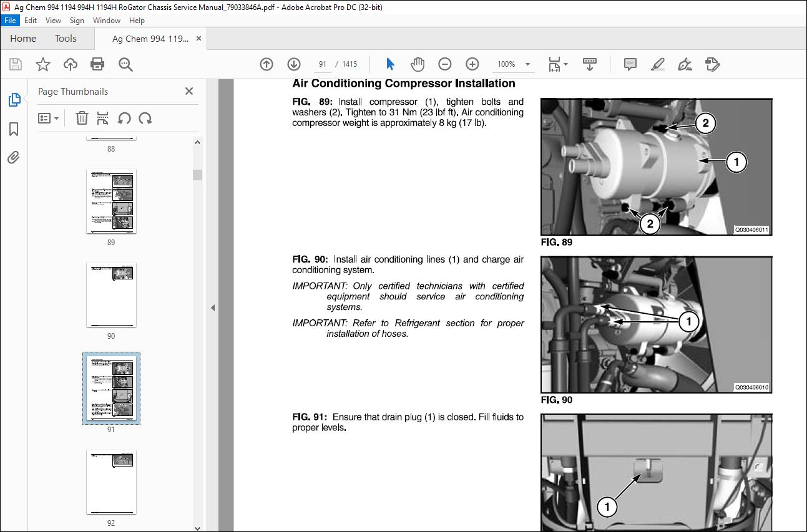Click the scrolling mode keyboard icon
The width and height of the screenshot is (807, 532).
pyautogui.click(x=590, y=64)
